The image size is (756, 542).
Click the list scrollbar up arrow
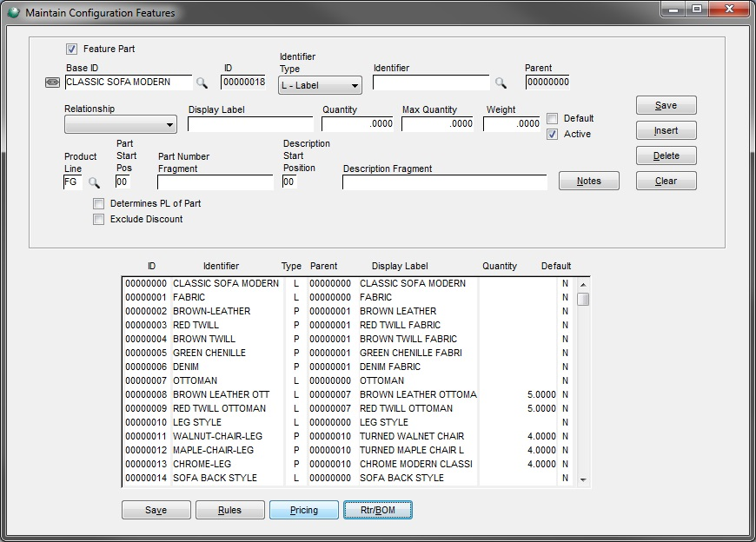[x=583, y=285]
